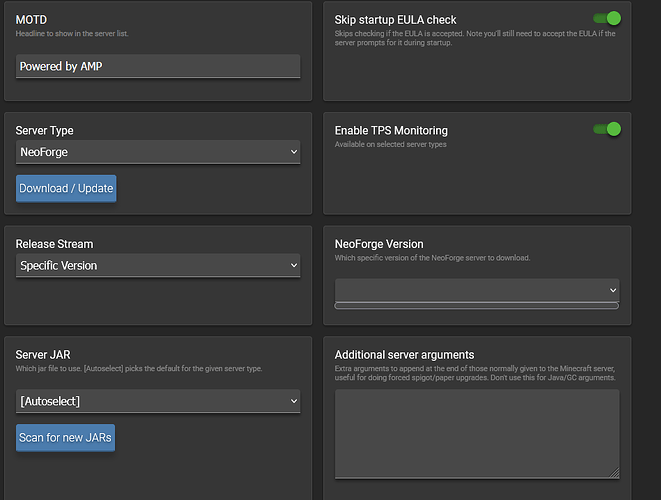Open the empty NeoForge Version dropdown

click(x=476, y=289)
